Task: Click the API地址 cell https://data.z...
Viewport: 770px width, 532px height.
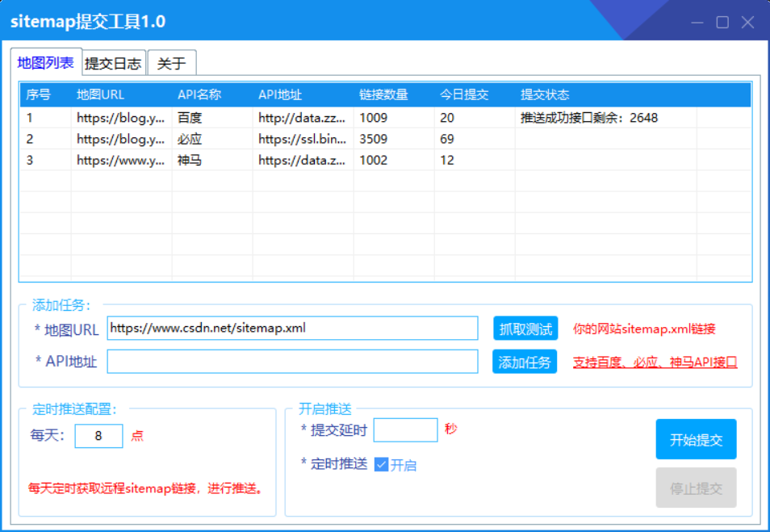Action: (302, 160)
